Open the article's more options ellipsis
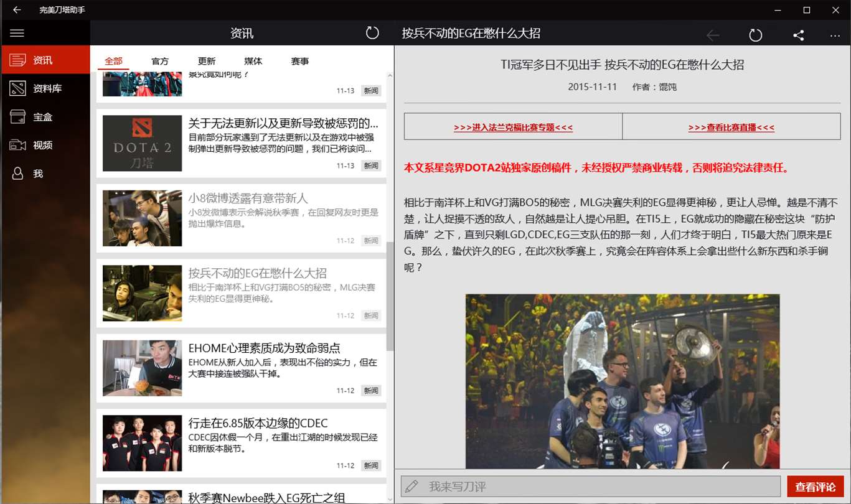The width and height of the screenshot is (851, 504). tap(835, 35)
